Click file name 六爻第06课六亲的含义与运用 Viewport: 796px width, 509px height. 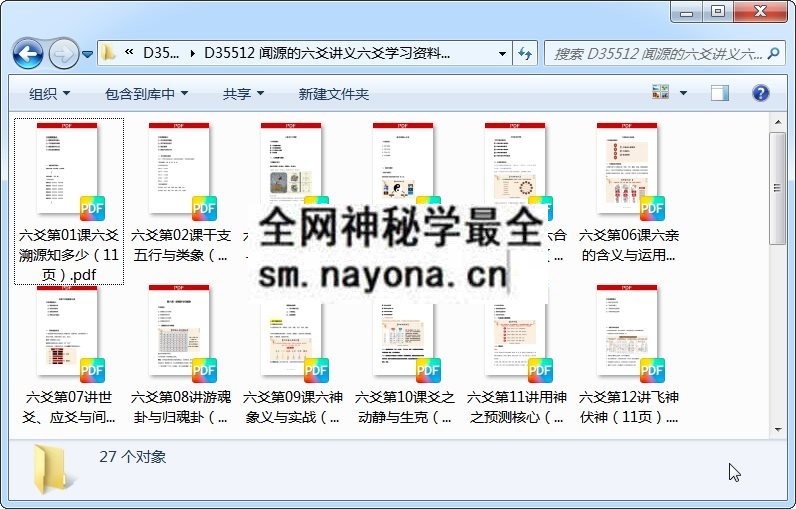pos(628,245)
